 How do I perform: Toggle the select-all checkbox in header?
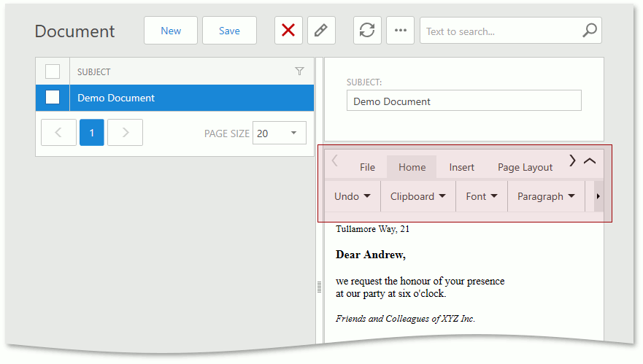pyautogui.click(x=53, y=71)
